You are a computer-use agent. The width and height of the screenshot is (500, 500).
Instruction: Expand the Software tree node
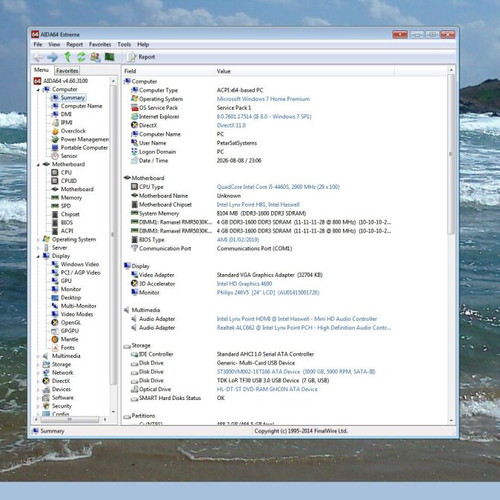coord(38,398)
